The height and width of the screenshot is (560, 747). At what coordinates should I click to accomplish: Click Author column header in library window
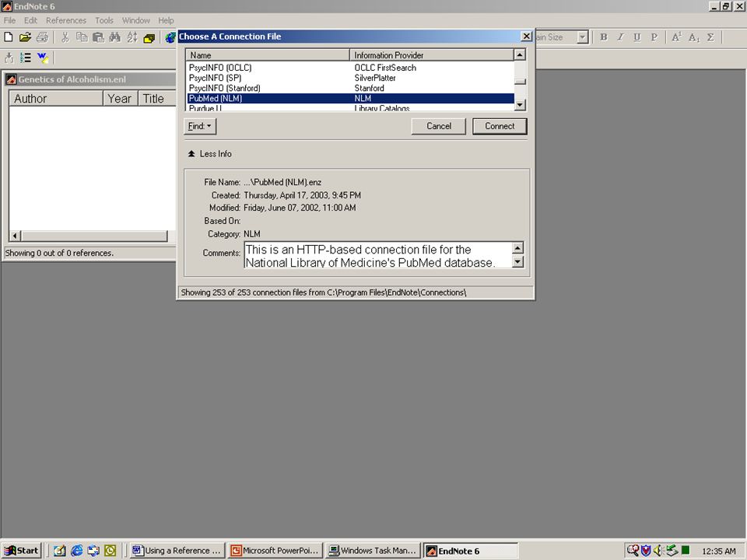56,99
